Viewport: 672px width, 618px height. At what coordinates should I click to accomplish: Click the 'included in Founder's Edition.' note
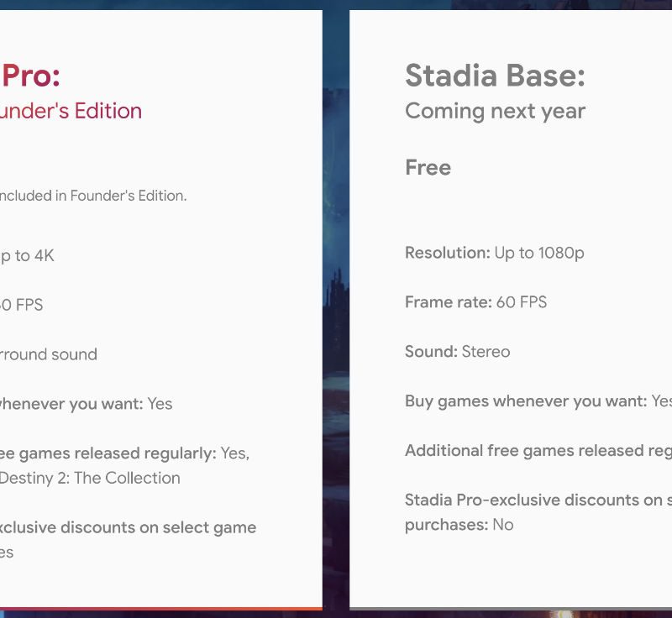click(x=92, y=196)
